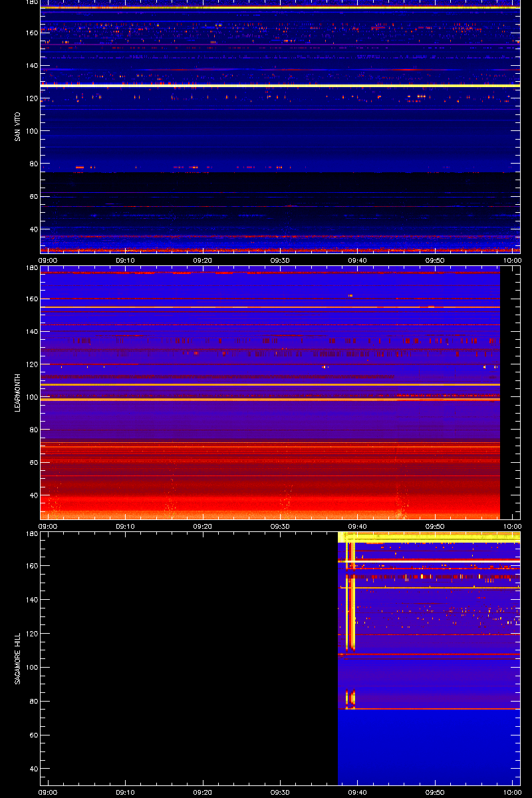Viewport: 532px width, 798px height.
Task: Click the 180 frequency tick on Sagamore Hill axis
Action: coord(31,534)
